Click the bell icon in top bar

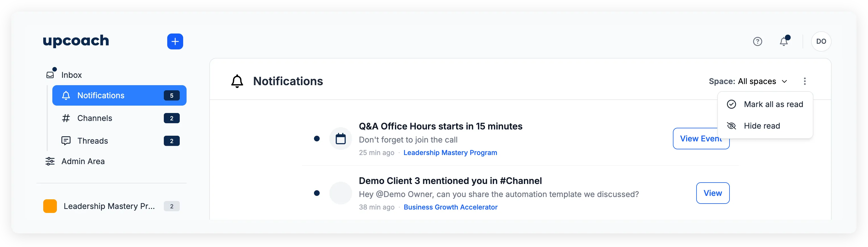point(784,41)
